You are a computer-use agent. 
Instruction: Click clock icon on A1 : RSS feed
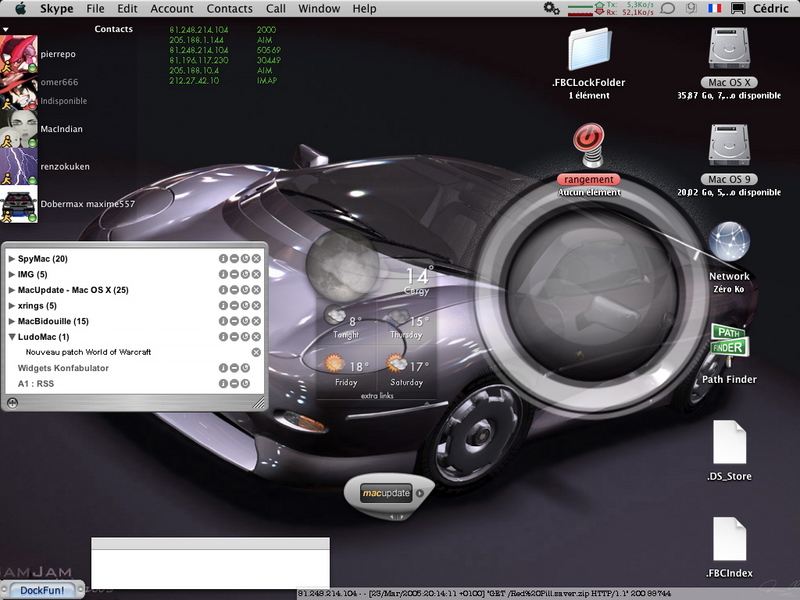pos(245,384)
